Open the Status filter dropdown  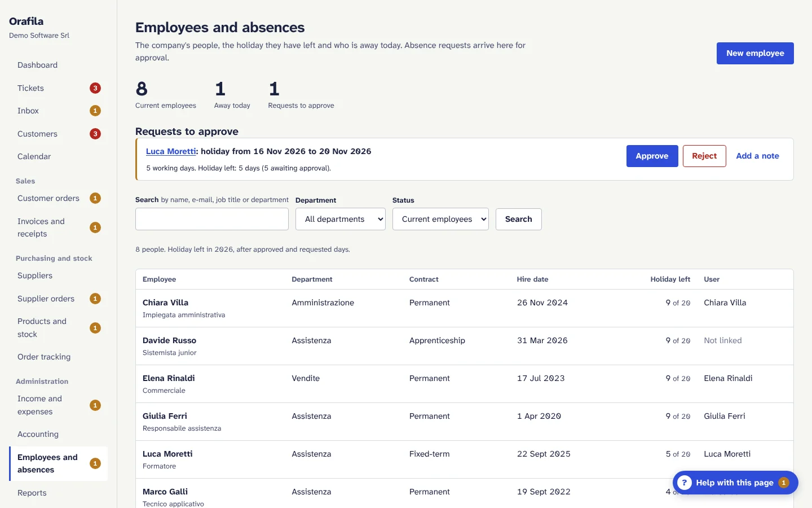(441, 219)
